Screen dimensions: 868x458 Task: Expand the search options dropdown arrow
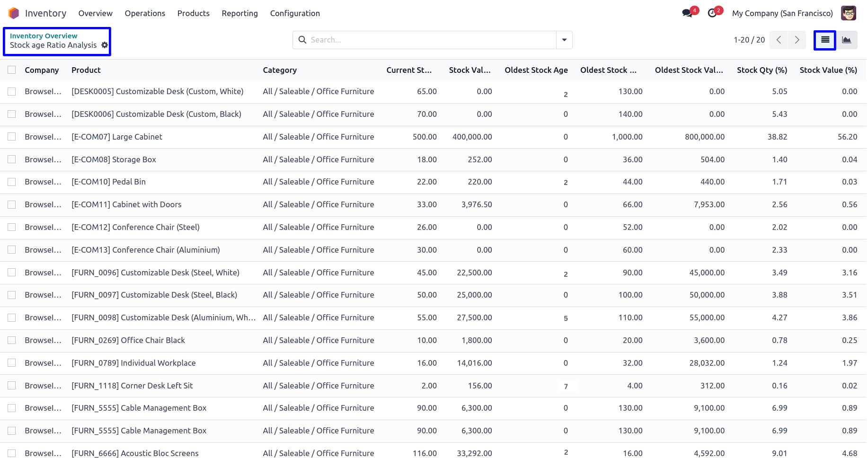click(564, 40)
